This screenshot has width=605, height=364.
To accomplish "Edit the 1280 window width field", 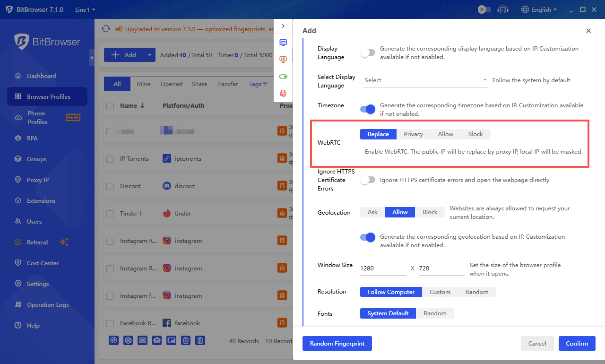I will tap(382, 268).
